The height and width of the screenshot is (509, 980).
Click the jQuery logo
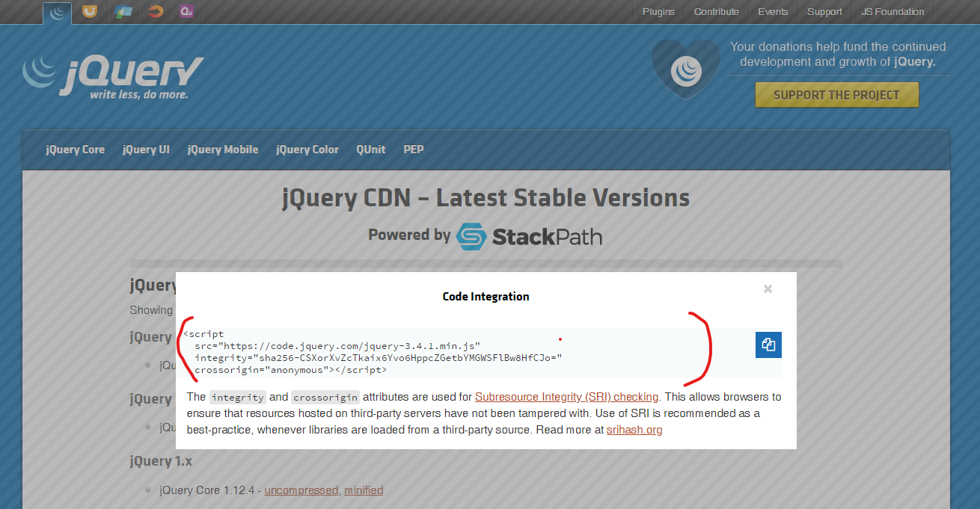[x=112, y=76]
